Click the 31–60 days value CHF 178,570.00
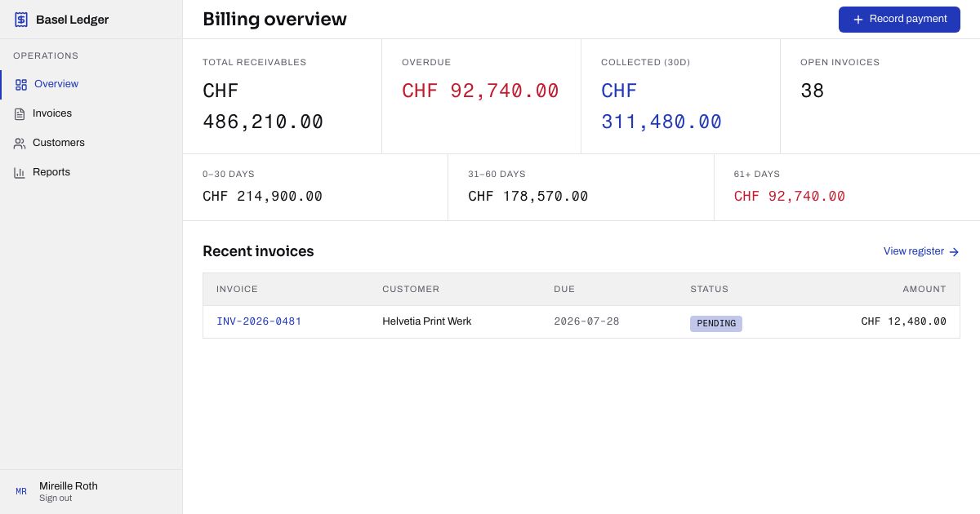The image size is (980, 514). tap(528, 197)
